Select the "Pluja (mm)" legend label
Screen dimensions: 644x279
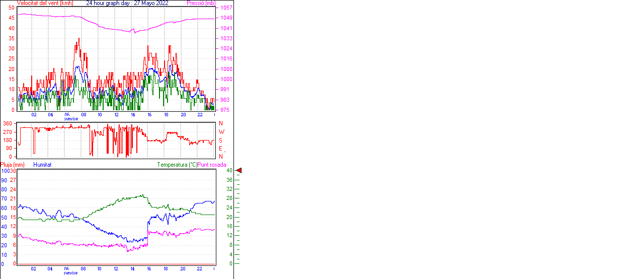pos(13,165)
